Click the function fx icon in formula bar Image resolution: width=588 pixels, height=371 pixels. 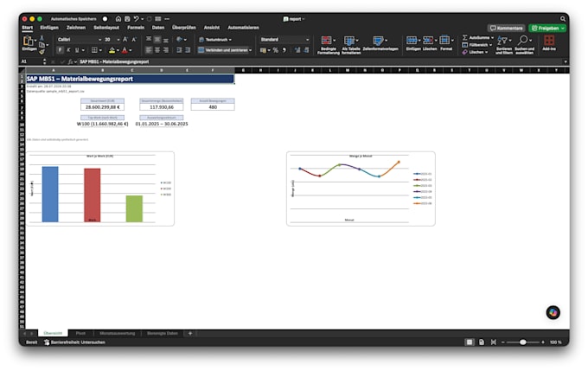70,61
